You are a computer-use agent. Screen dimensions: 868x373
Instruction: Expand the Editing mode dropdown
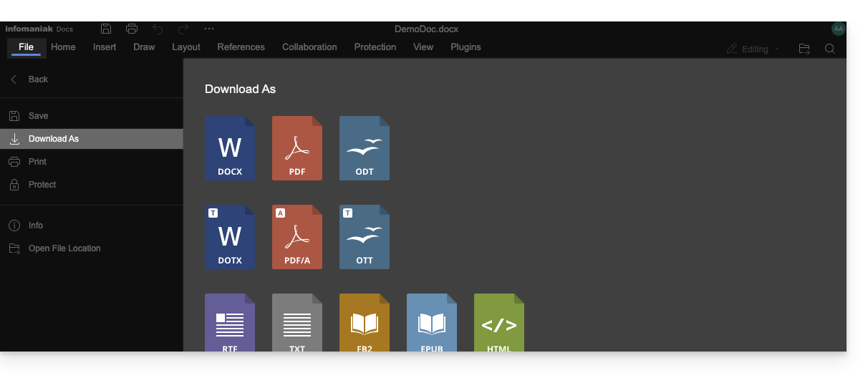point(753,49)
